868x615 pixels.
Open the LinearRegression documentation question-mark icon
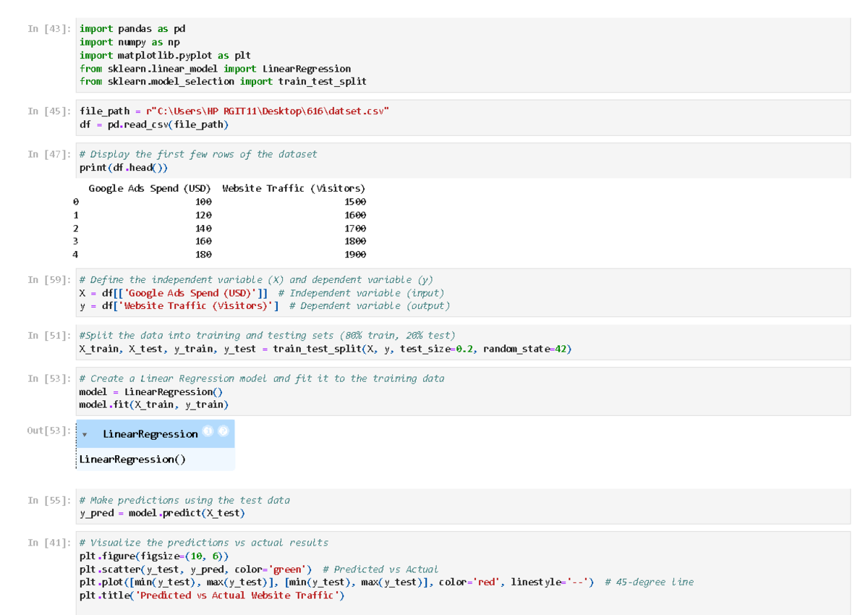224,431
